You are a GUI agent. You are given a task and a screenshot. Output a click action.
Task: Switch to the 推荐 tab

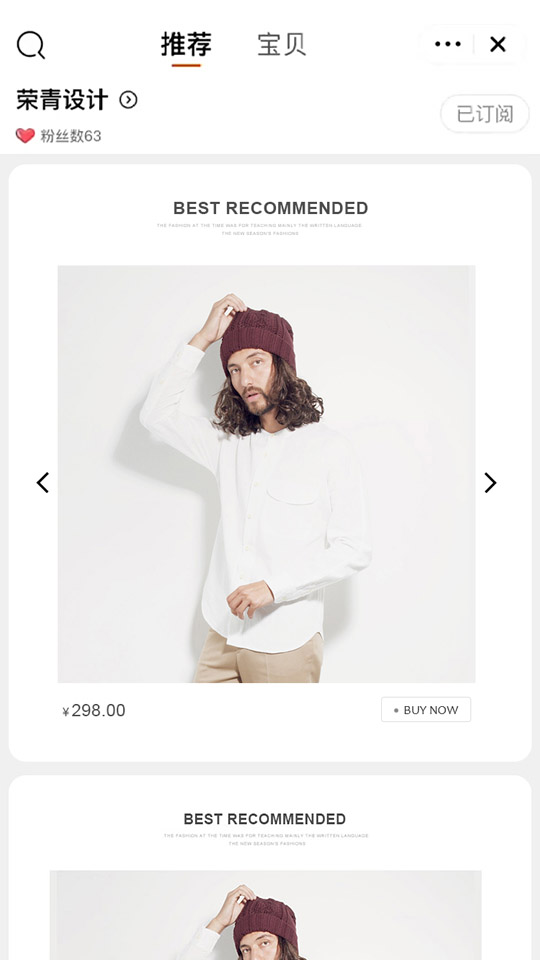point(186,44)
